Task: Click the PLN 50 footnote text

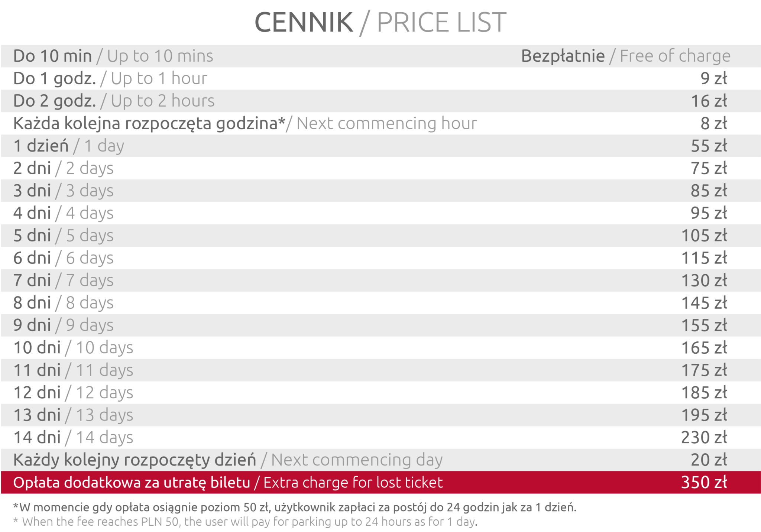Action: point(245,522)
